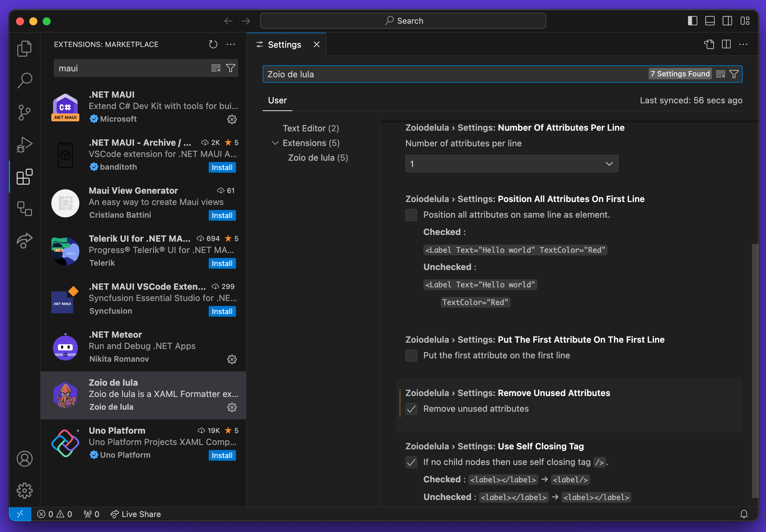This screenshot has height=532, width=766.
Task: Select the Zoio de lula extension entry
Action: tap(143, 395)
